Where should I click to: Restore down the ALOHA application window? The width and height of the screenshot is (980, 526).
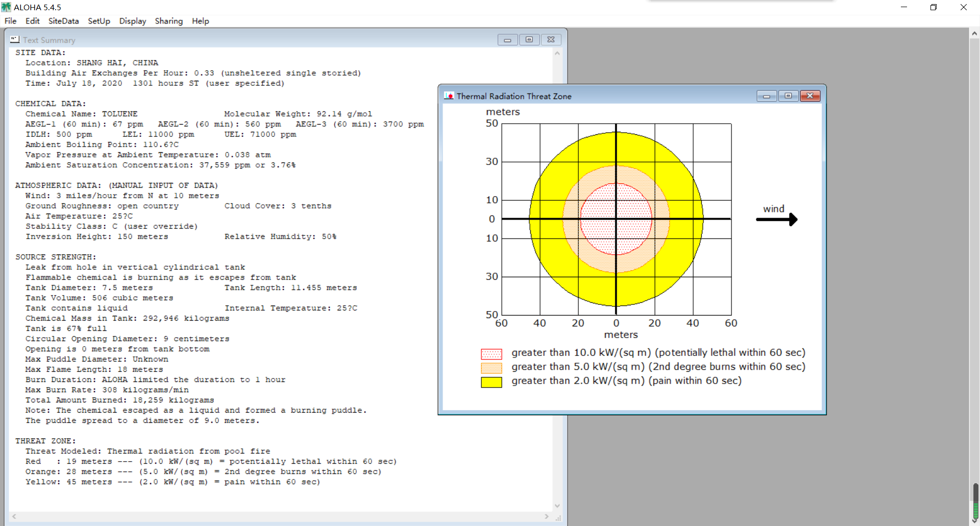point(934,7)
